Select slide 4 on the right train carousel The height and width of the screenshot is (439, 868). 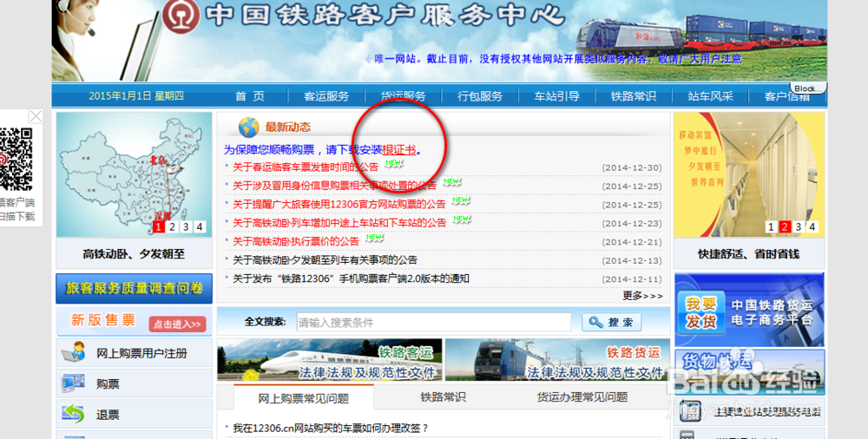(x=812, y=226)
